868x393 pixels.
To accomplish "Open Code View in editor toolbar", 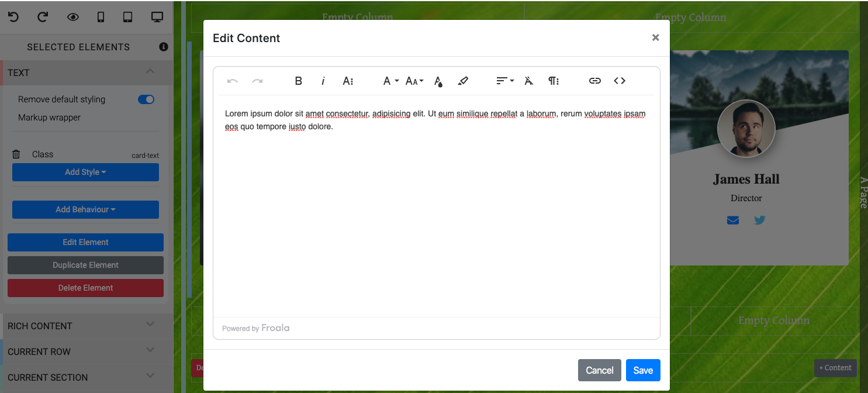I will [620, 81].
